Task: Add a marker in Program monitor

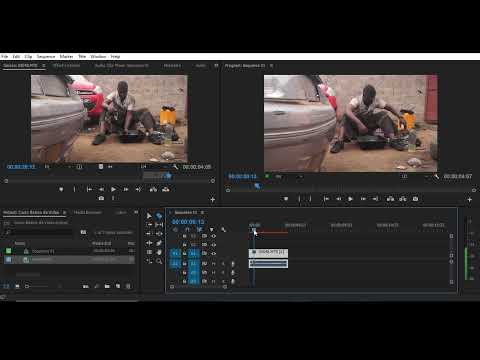Action: (x=286, y=199)
